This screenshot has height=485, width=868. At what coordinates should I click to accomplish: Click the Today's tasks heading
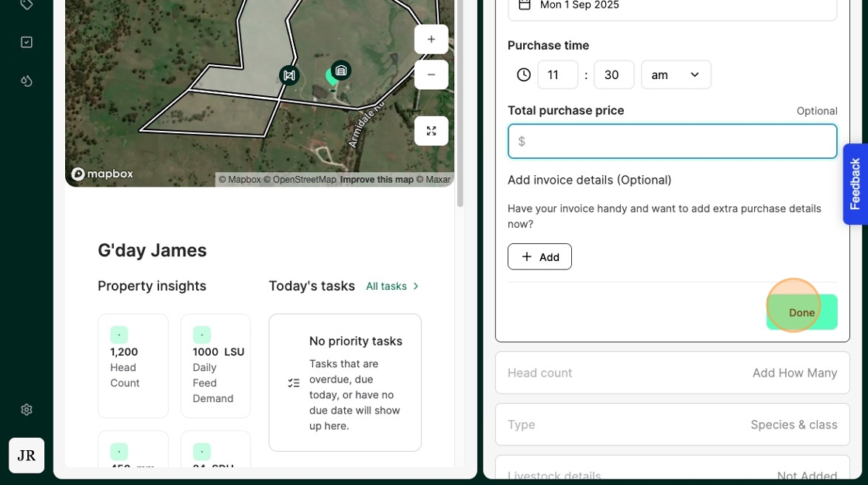[x=312, y=286]
